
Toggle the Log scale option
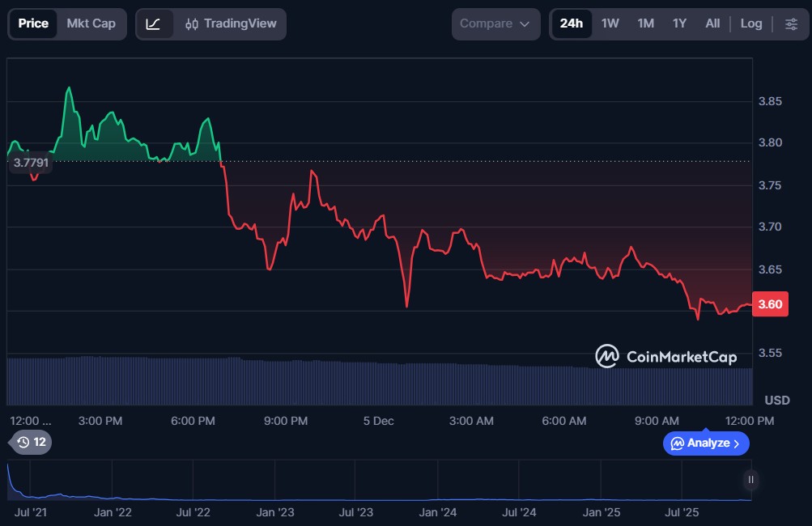[750, 23]
